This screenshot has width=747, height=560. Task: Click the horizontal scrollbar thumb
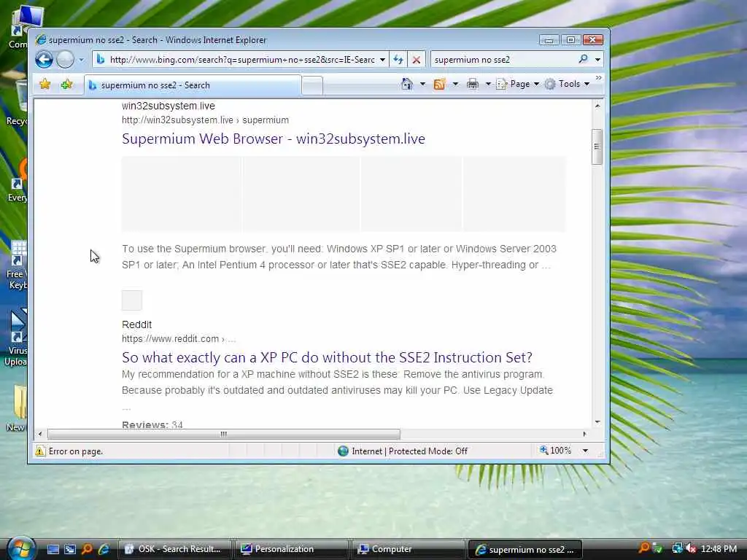pos(224,434)
